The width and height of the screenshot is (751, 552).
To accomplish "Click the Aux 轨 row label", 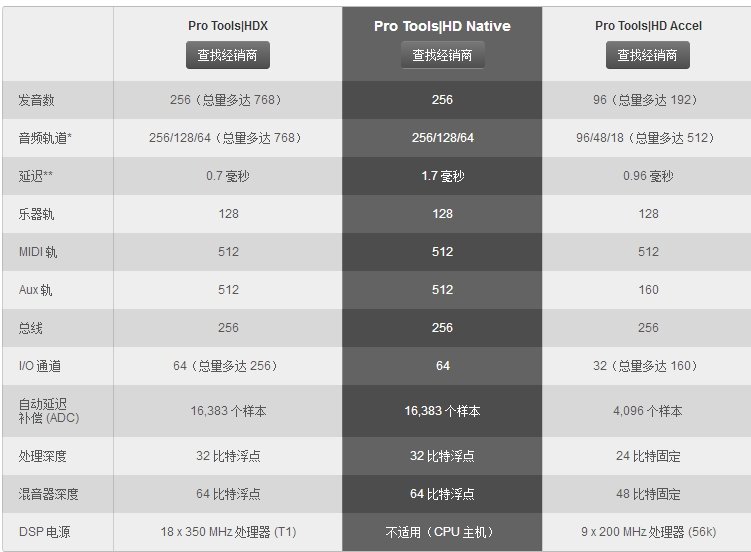I will (x=35, y=290).
